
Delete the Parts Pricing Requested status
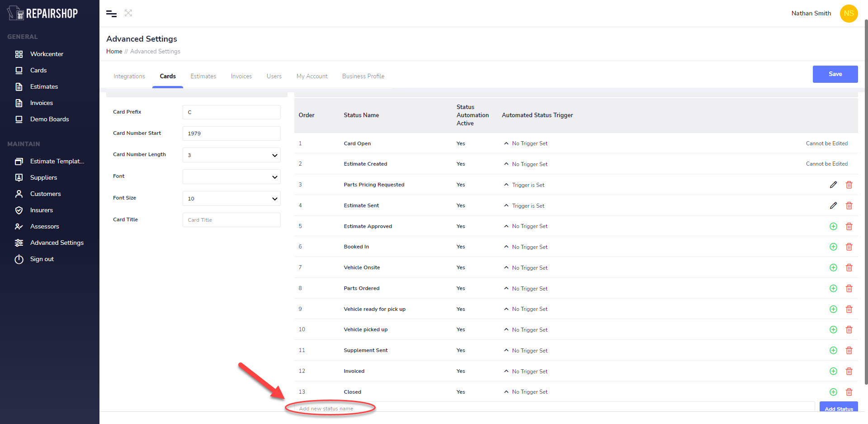click(x=849, y=185)
